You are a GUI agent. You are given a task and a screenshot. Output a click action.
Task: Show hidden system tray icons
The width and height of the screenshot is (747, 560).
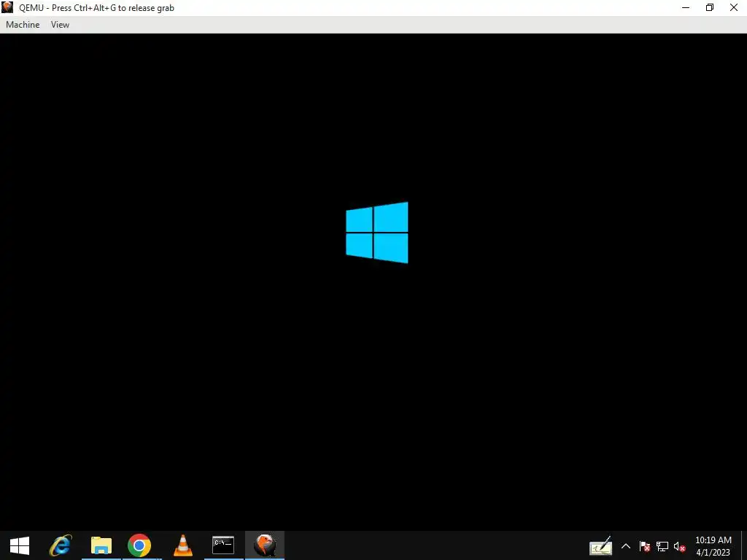(x=626, y=546)
